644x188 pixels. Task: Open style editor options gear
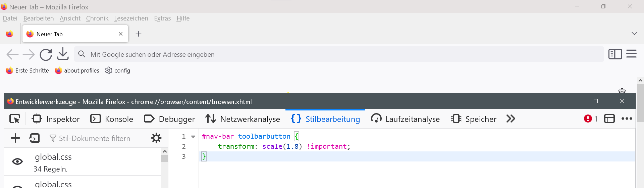[x=156, y=138]
